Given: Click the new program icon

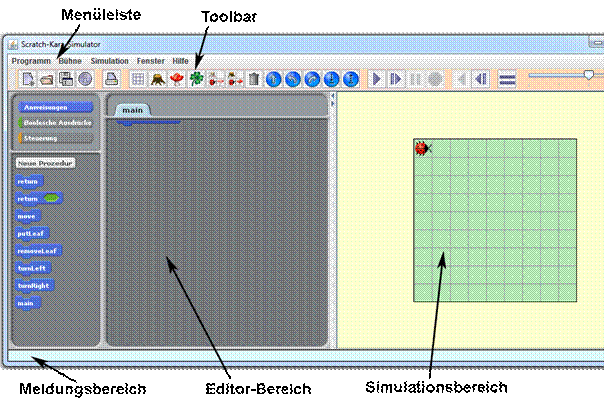Looking at the screenshot, I should 29,78.
